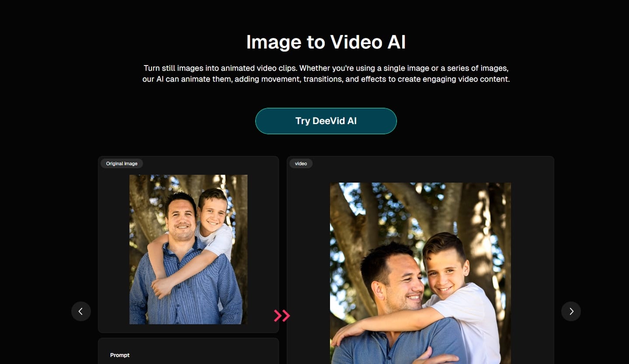Click the description paragraph starting 'Turn still images'
This screenshot has height=364, width=629.
click(x=326, y=74)
